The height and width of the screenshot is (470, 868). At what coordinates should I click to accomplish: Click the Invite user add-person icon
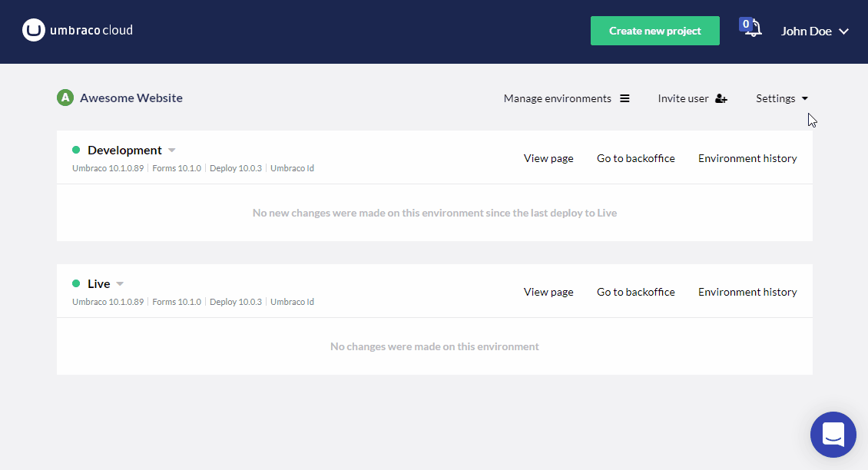point(721,98)
